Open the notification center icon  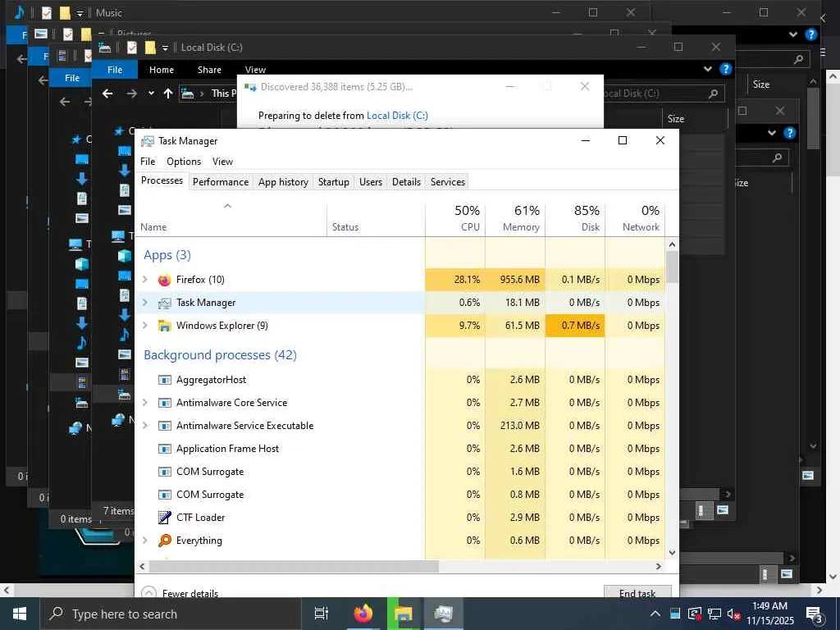click(x=815, y=614)
